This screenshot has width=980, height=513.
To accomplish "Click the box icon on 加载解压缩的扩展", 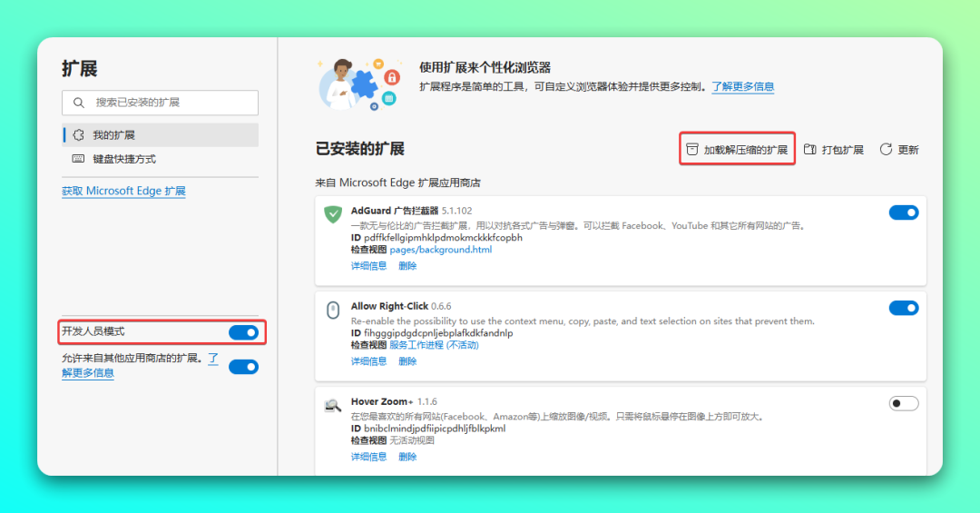I will (691, 150).
